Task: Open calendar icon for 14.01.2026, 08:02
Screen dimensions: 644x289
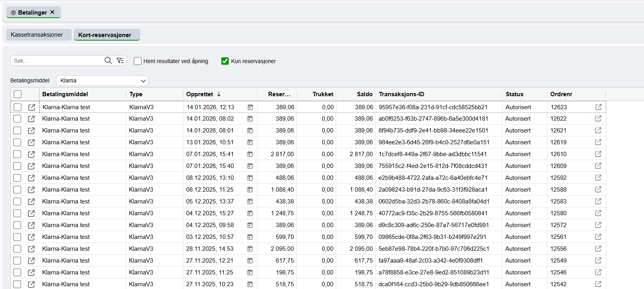Action: click(x=250, y=119)
